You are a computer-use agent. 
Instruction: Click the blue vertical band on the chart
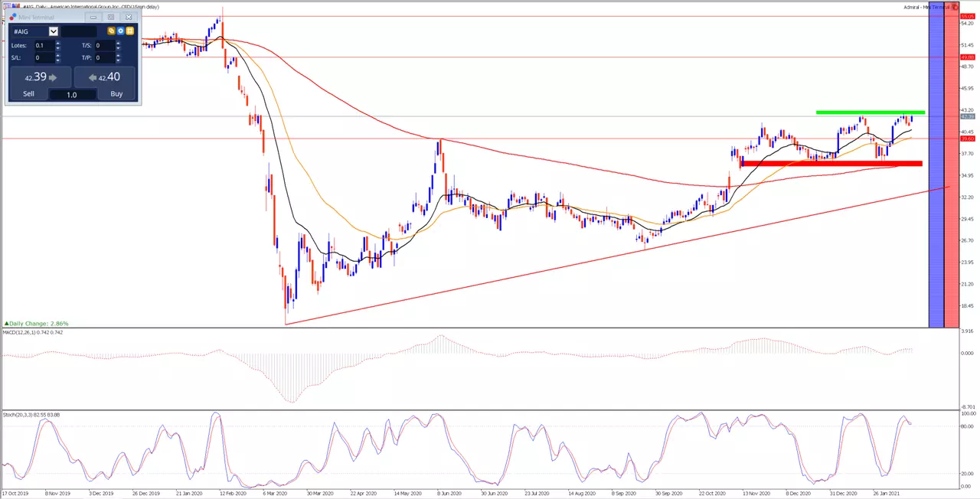tap(936, 170)
